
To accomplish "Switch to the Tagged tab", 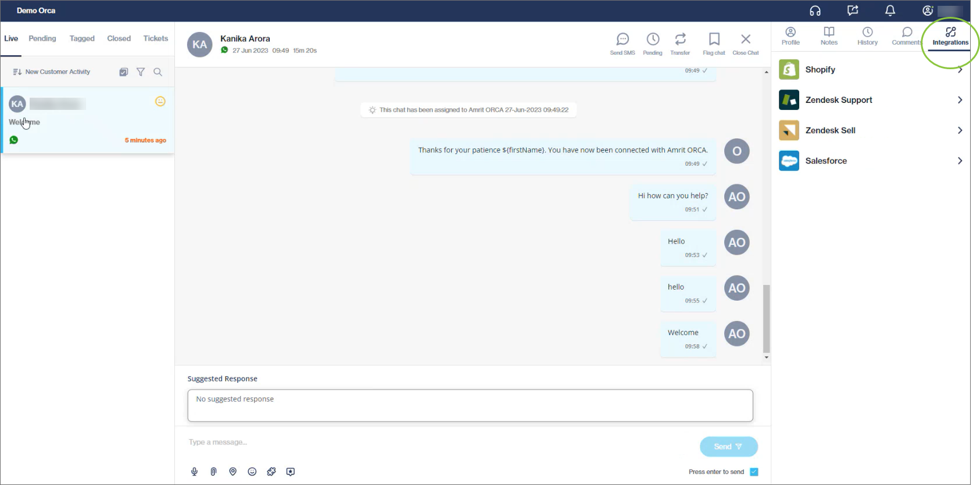I will 82,38.
